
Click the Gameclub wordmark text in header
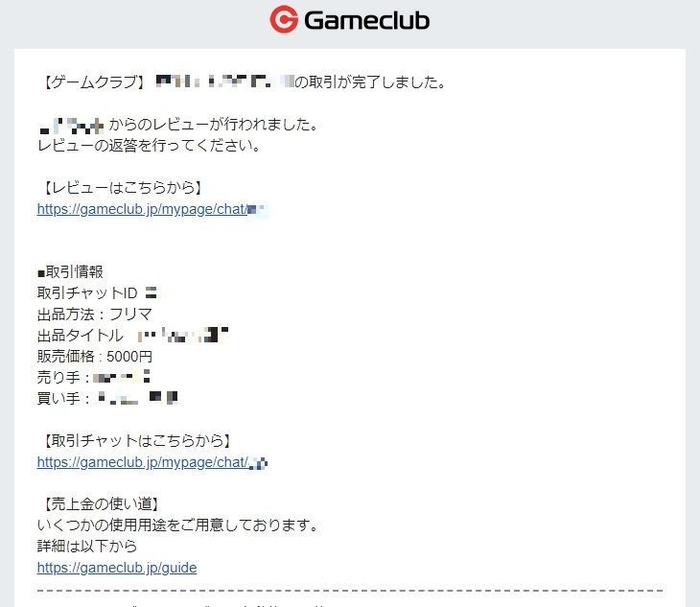367,20
